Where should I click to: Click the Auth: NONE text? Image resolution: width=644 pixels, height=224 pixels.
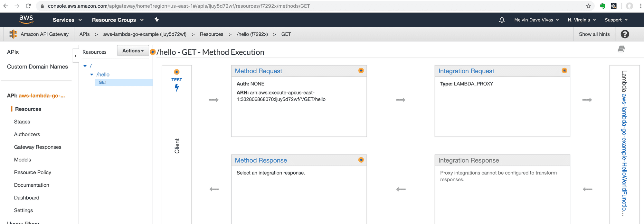[x=251, y=84]
